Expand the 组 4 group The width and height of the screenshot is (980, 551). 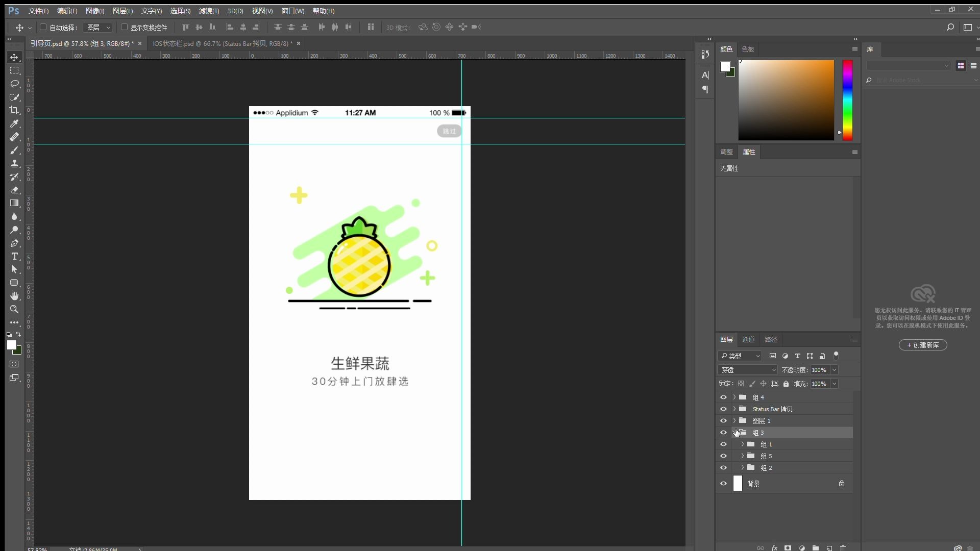click(x=734, y=397)
